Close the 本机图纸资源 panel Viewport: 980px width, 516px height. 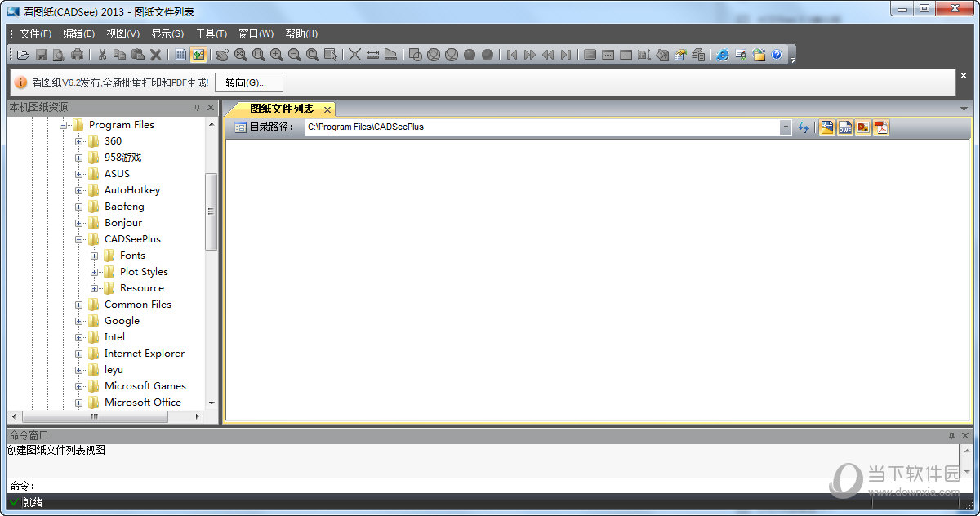point(211,108)
